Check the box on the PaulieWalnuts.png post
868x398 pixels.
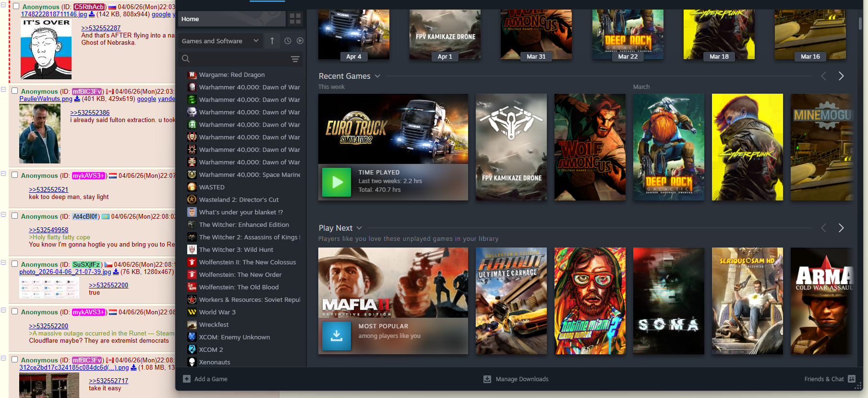click(x=14, y=91)
